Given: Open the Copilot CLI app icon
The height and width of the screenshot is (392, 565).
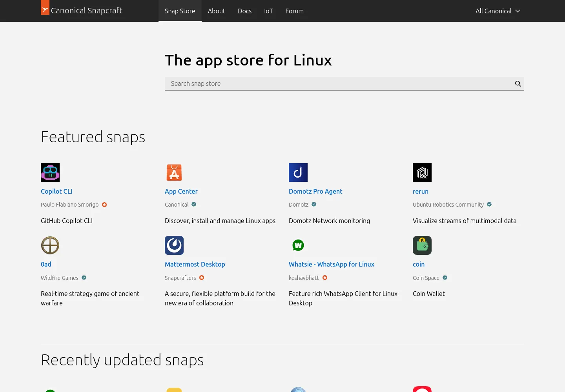Looking at the screenshot, I should (50, 172).
